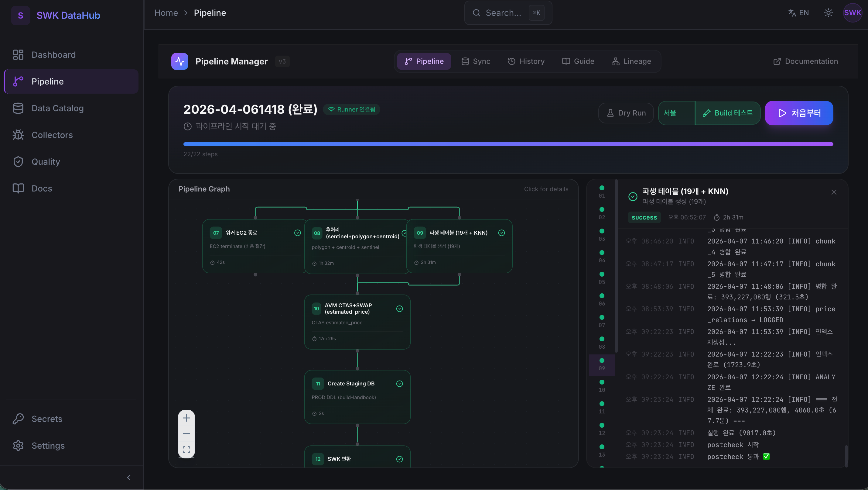868x490 pixels.
Task: Open the SWK user avatar menu
Action: (x=852, y=13)
